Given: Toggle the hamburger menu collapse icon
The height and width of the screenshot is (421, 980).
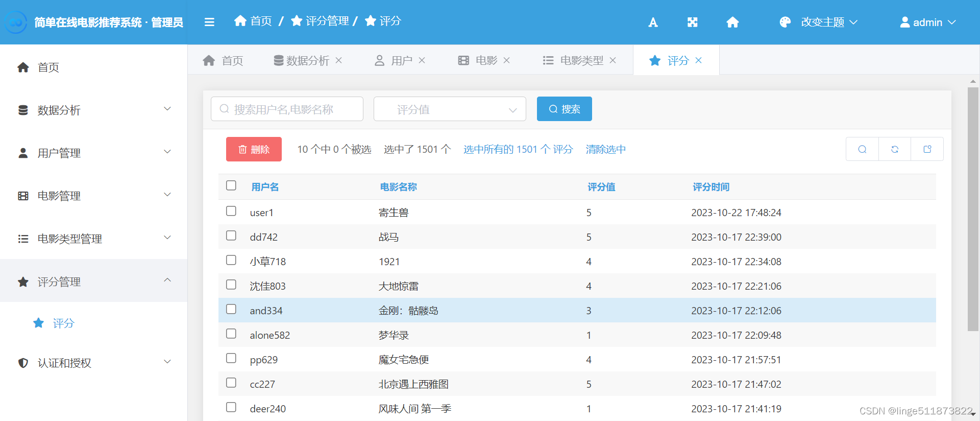Looking at the screenshot, I should click(x=209, y=22).
